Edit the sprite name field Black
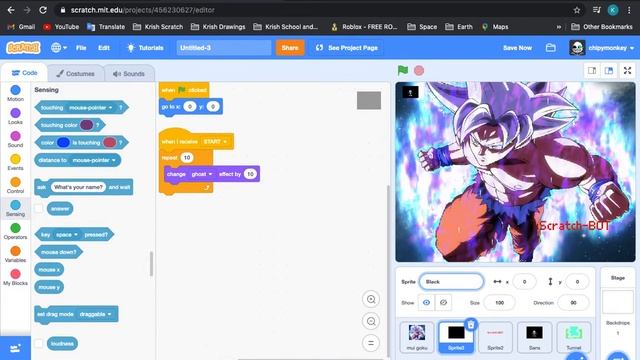The width and height of the screenshot is (640, 360). (451, 282)
